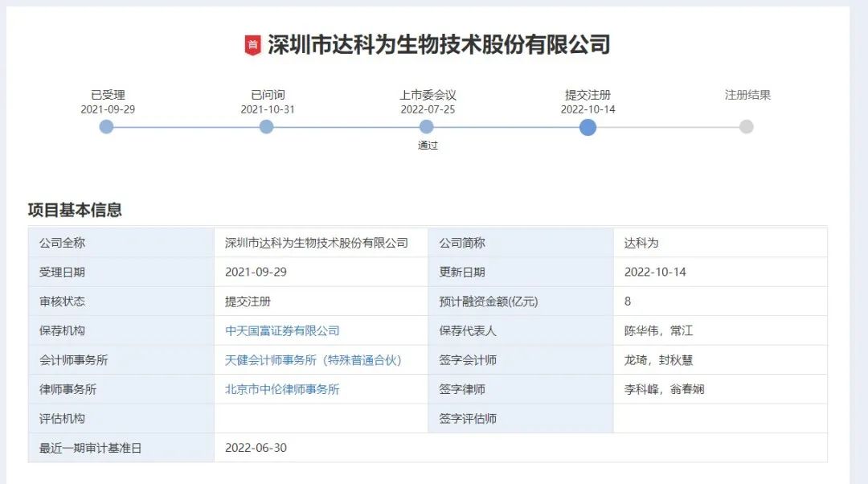This screenshot has height=484, width=868.
Task: Click the 已受理 timeline node circle
Action: pyautogui.click(x=106, y=127)
